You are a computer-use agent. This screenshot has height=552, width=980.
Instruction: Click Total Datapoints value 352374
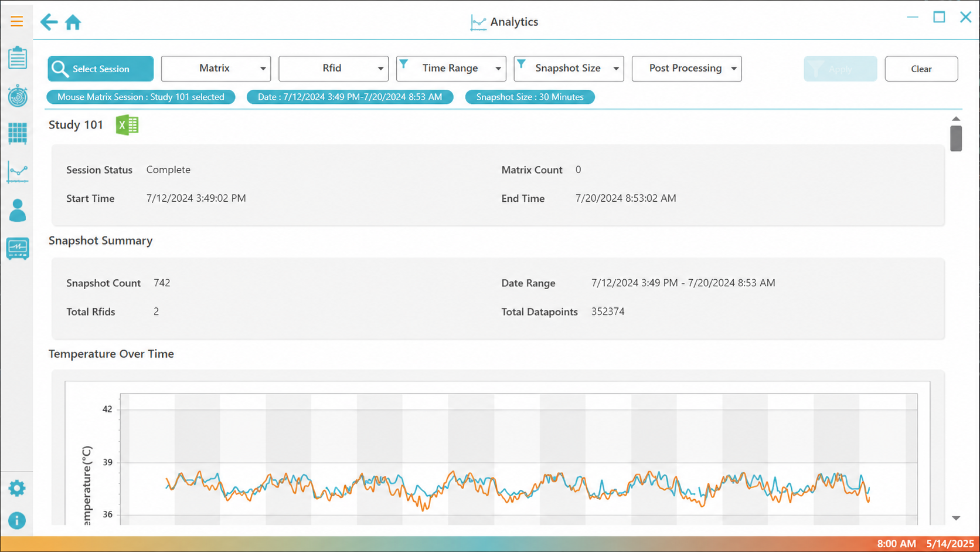(x=608, y=311)
